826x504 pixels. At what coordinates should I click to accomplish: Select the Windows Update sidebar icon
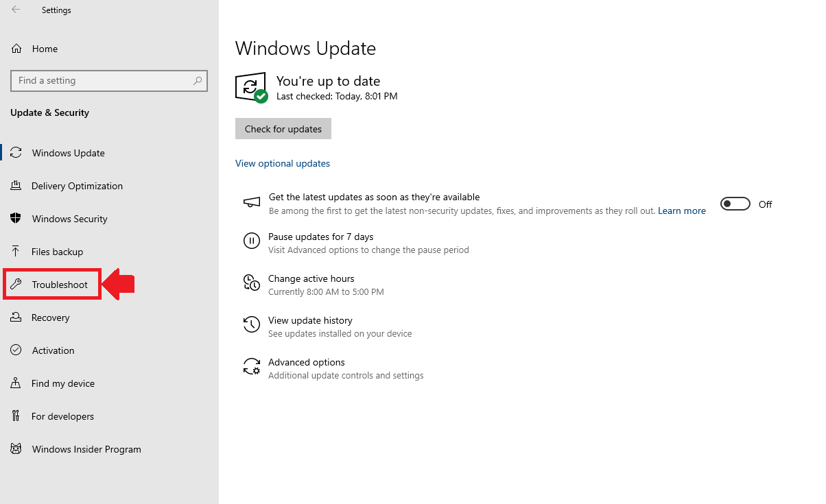point(16,152)
